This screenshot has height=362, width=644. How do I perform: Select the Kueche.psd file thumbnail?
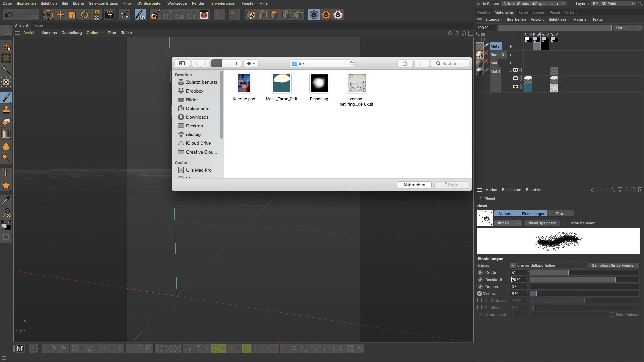(244, 83)
